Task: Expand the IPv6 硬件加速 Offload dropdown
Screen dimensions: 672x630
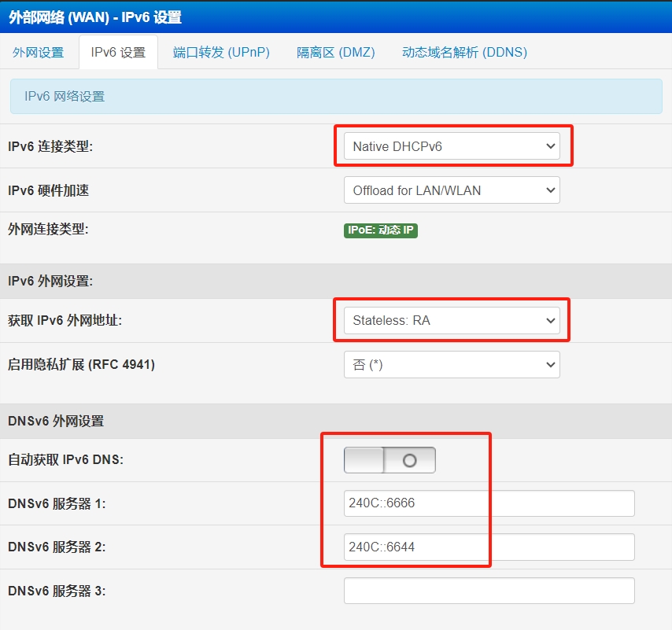Action: (452, 190)
